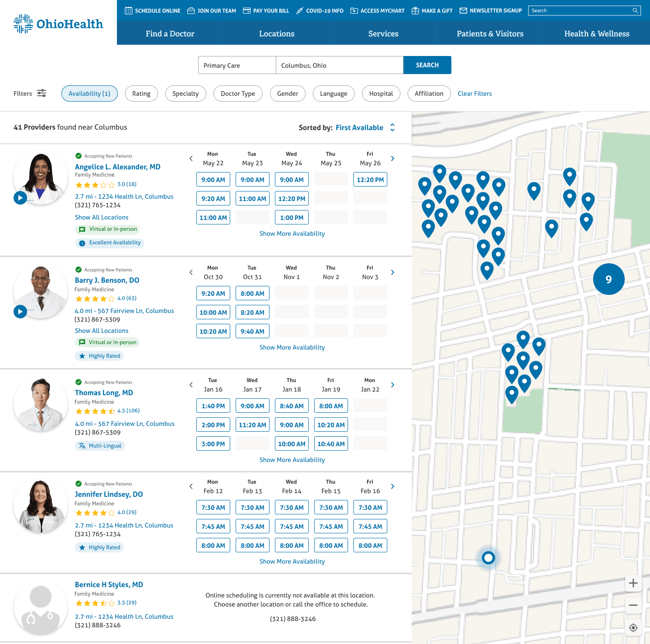Viewport: 650px width, 644px height.
Task: Click the Primary Care search field
Action: click(x=237, y=65)
